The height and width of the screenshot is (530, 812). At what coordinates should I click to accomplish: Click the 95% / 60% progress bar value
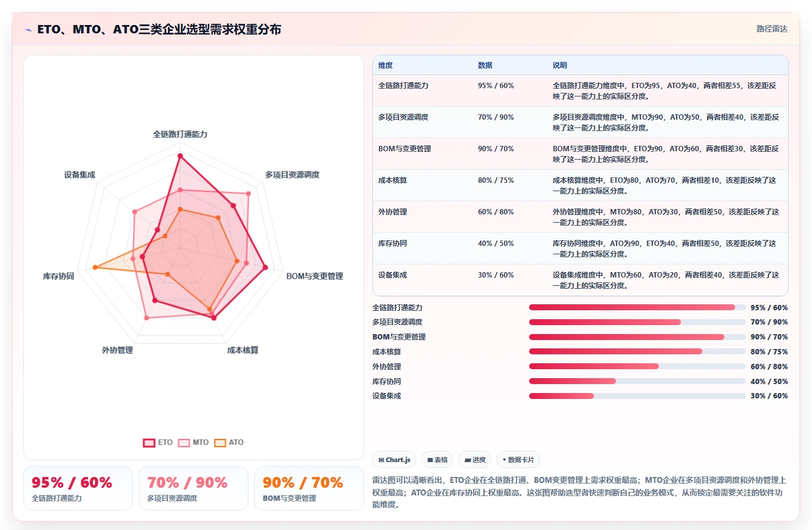(x=769, y=308)
